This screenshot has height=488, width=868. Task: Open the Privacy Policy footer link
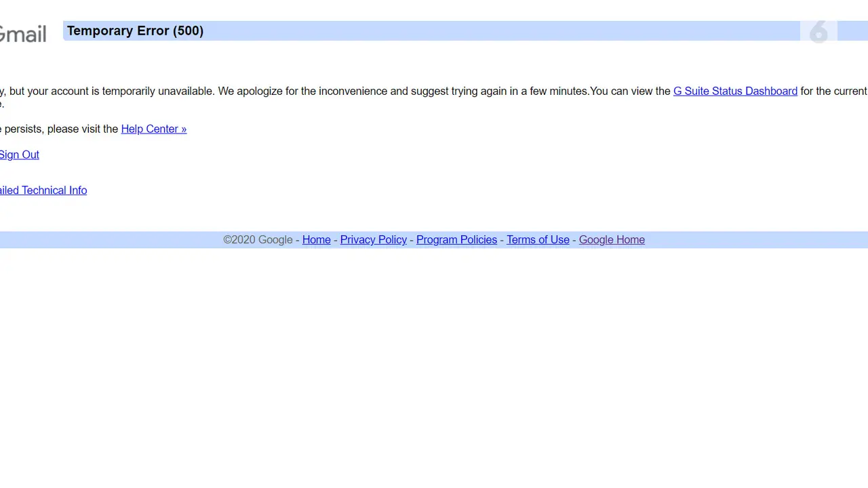tap(374, 240)
